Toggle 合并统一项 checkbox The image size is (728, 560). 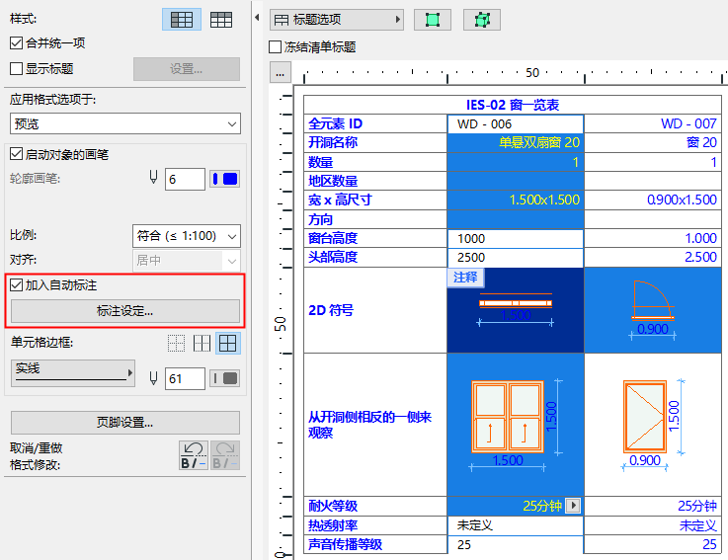coord(16,43)
